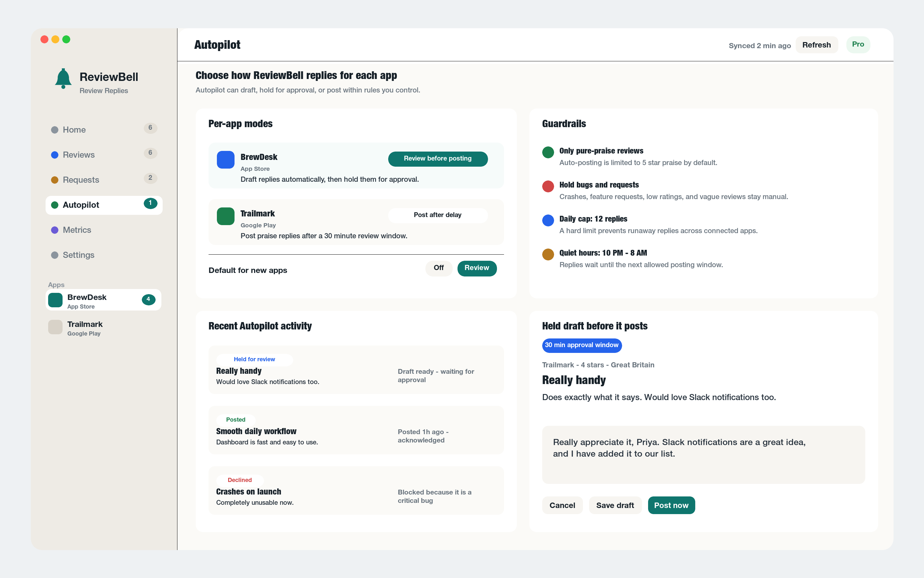The height and width of the screenshot is (578, 924).
Task: Open the Home section
Action: click(x=104, y=130)
